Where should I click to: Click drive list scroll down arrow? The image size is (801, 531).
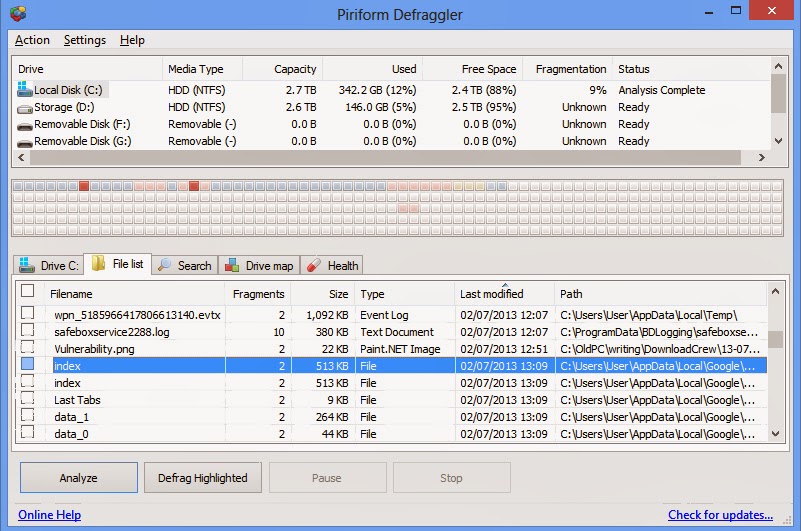pos(778,141)
